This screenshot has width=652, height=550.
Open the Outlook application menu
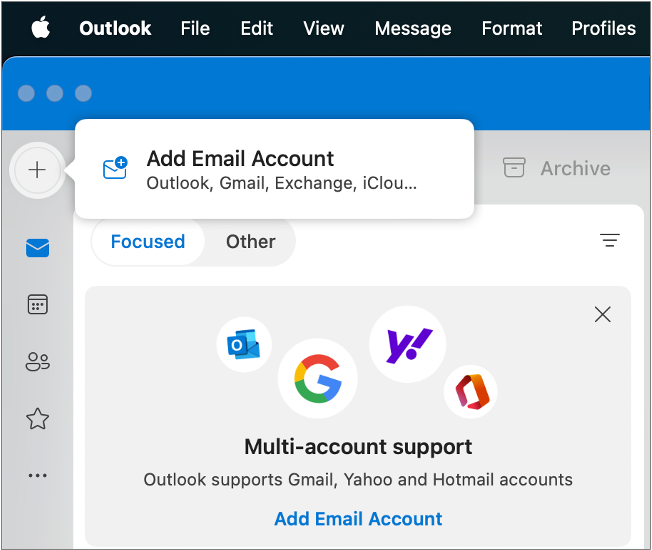pyautogui.click(x=115, y=28)
